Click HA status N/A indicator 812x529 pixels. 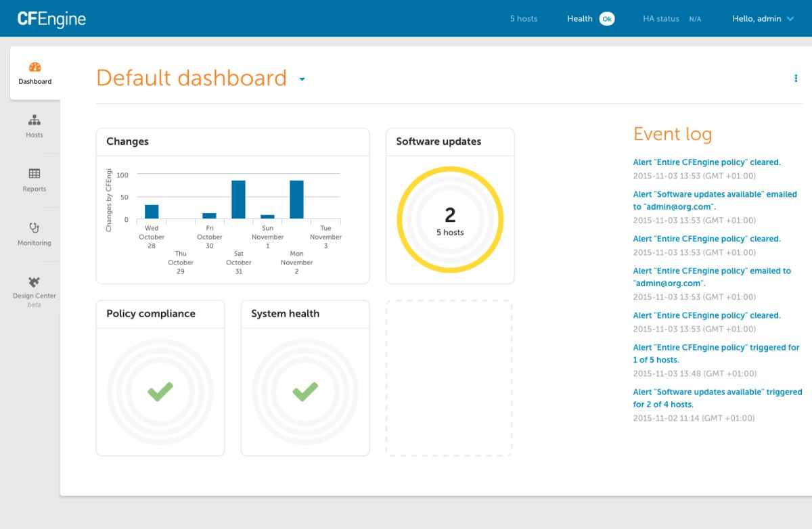tap(672, 19)
